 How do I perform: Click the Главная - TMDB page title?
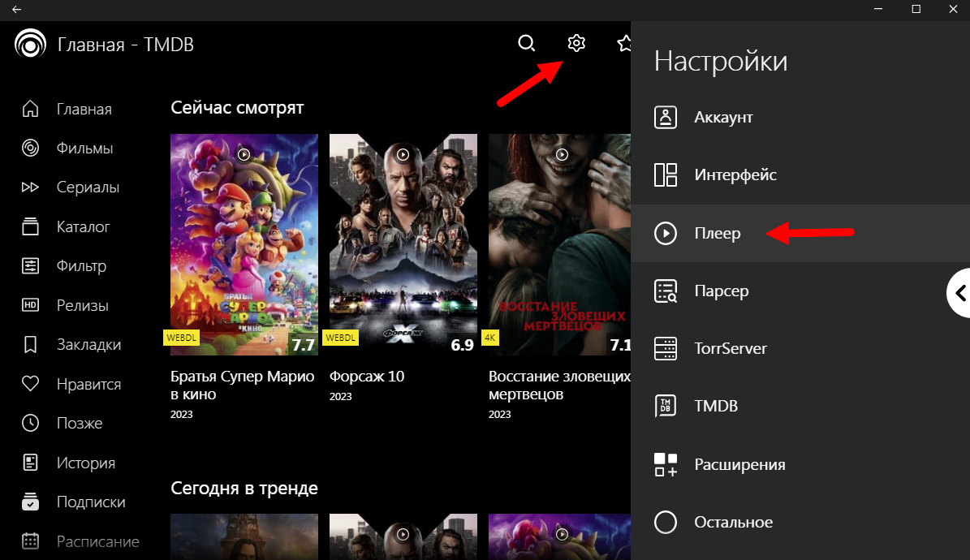tap(126, 45)
